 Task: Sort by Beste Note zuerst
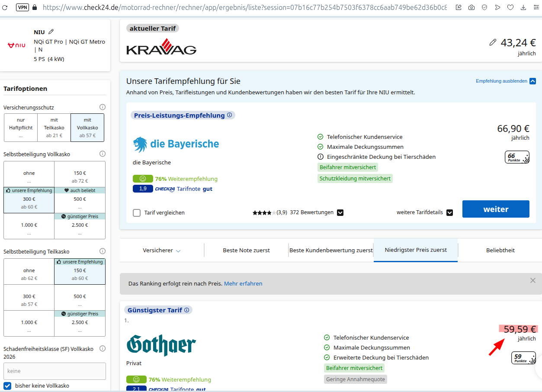246,250
